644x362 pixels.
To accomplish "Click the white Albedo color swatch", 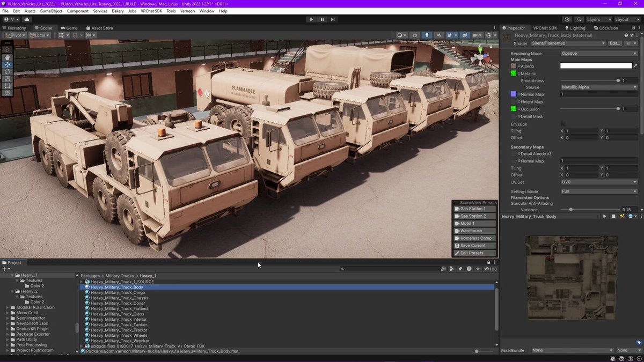I will (596, 66).
